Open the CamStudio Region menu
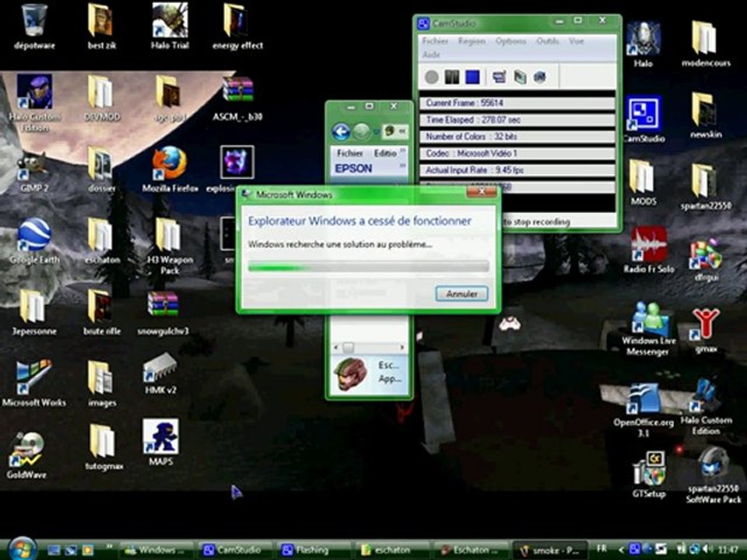The image size is (747, 560). pyautogui.click(x=472, y=41)
